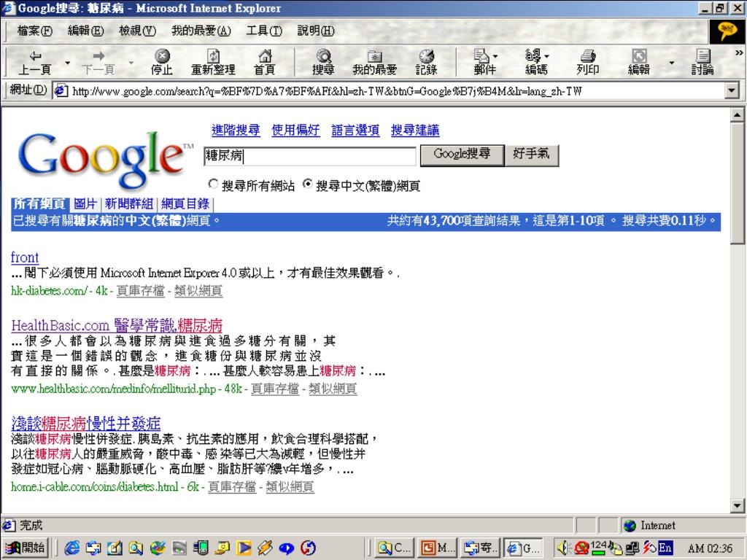Image resolution: width=747 pixels, height=560 pixels.
Task: Click in the Google search text box
Action: (309, 156)
